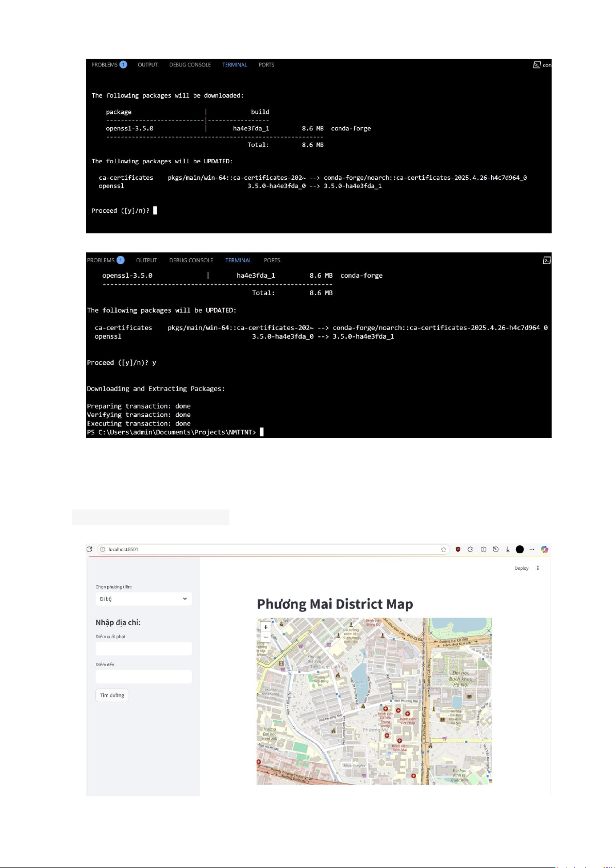The height and width of the screenshot is (868, 615).
Task: Open the Streamlit three-dot menu beside Deploy
Action: [x=538, y=568]
